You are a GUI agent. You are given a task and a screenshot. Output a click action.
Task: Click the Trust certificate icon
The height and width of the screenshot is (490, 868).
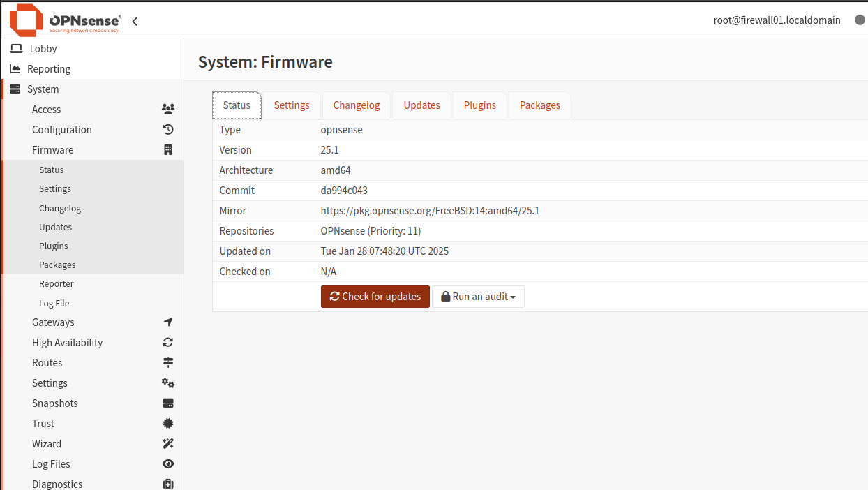pos(168,424)
